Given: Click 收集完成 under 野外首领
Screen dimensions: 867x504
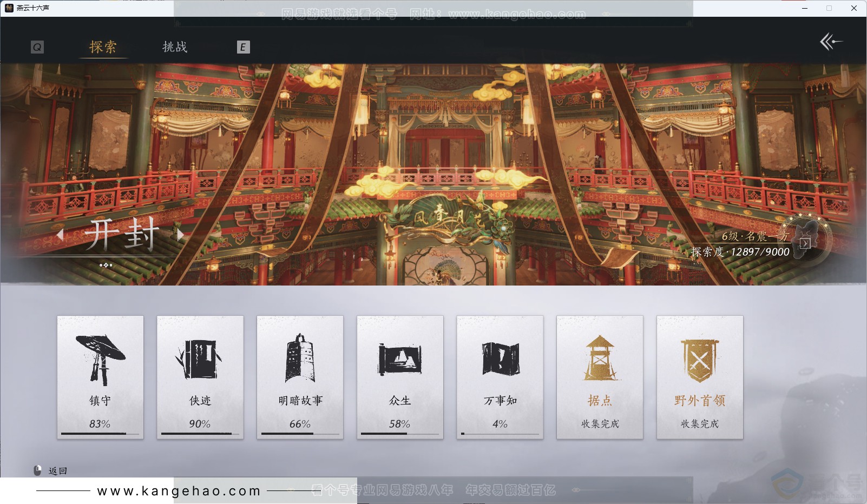Looking at the screenshot, I should [x=700, y=424].
